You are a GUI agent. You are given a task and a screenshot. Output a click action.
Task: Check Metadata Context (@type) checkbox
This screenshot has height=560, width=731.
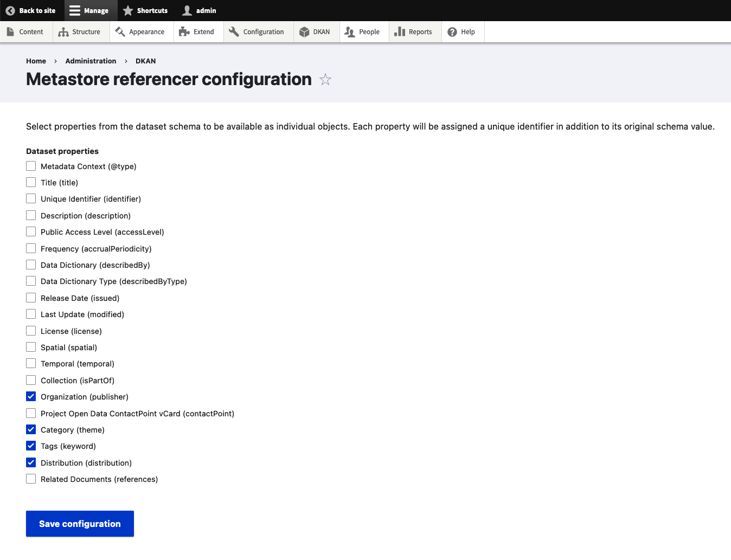click(x=31, y=166)
